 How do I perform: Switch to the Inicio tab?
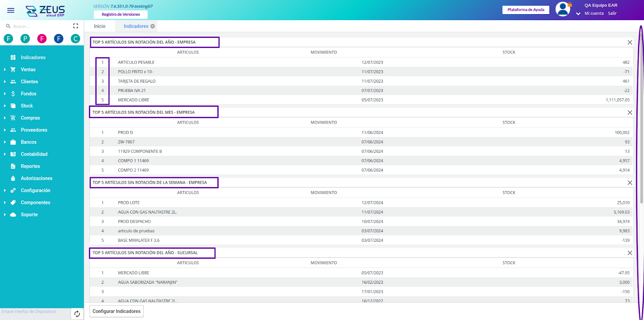pyautogui.click(x=99, y=26)
